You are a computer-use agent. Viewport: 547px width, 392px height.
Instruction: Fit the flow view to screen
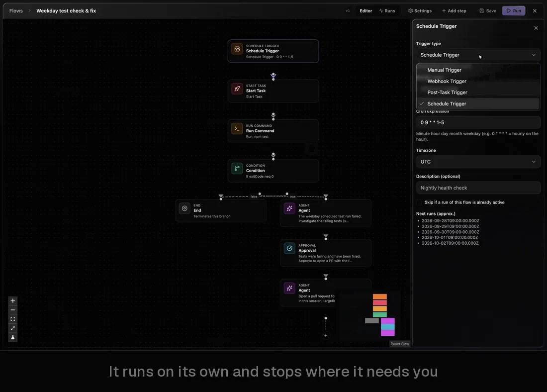point(12,319)
